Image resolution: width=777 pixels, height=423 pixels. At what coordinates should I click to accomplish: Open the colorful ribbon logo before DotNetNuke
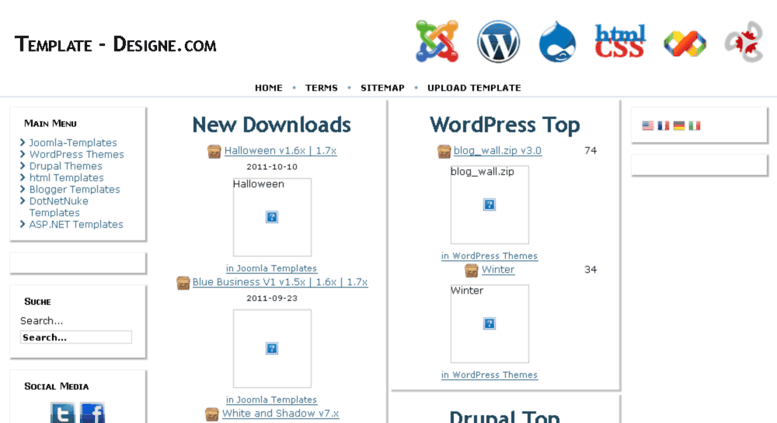click(x=685, y=44)
